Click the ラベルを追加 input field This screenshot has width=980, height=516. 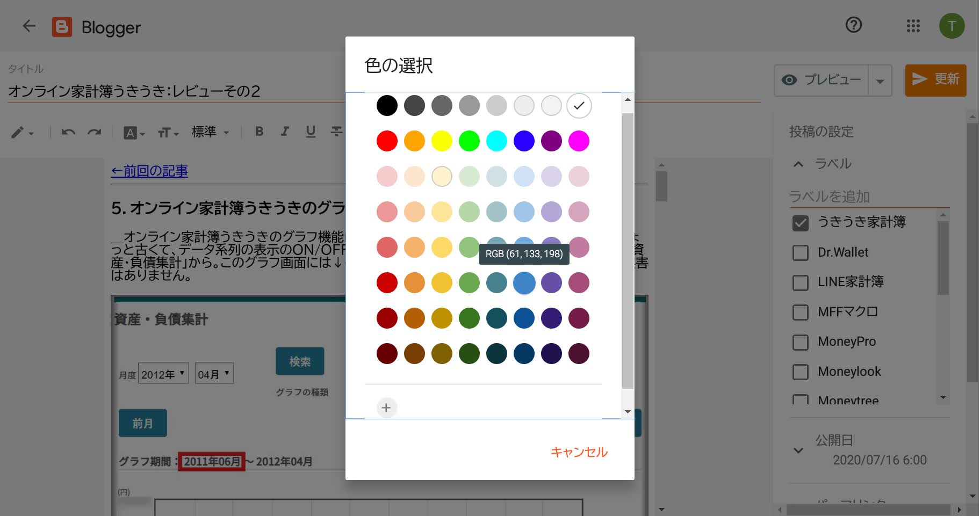[x=869, y=197]
